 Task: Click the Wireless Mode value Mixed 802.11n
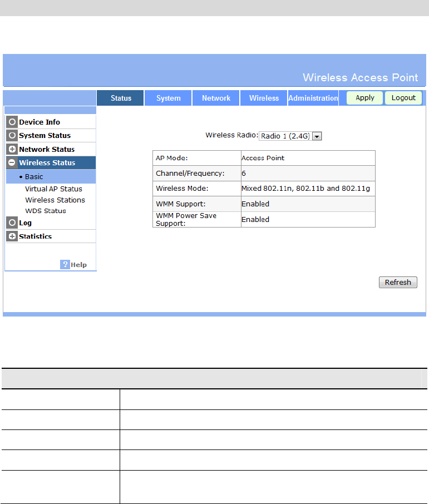click(x=305, y=189)
